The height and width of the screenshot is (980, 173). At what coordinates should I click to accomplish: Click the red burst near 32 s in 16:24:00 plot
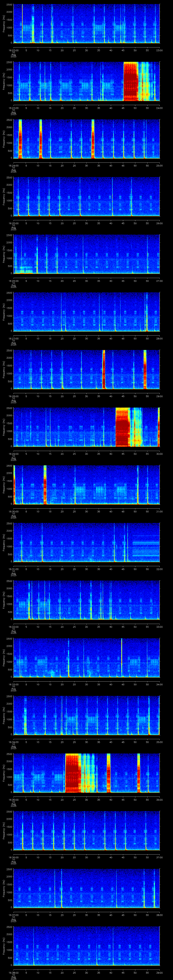tap(93, 139)
